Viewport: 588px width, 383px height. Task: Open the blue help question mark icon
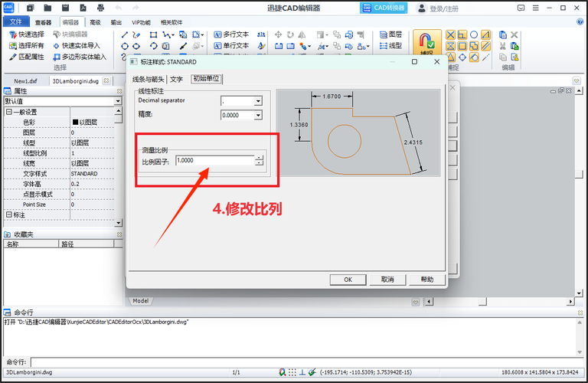tap(580, 21)
